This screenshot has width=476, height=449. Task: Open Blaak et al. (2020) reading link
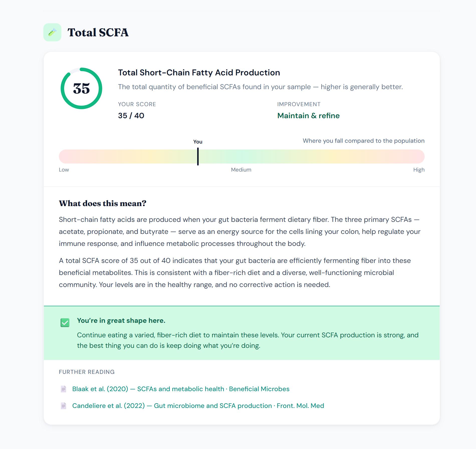(x=181, y=389)
